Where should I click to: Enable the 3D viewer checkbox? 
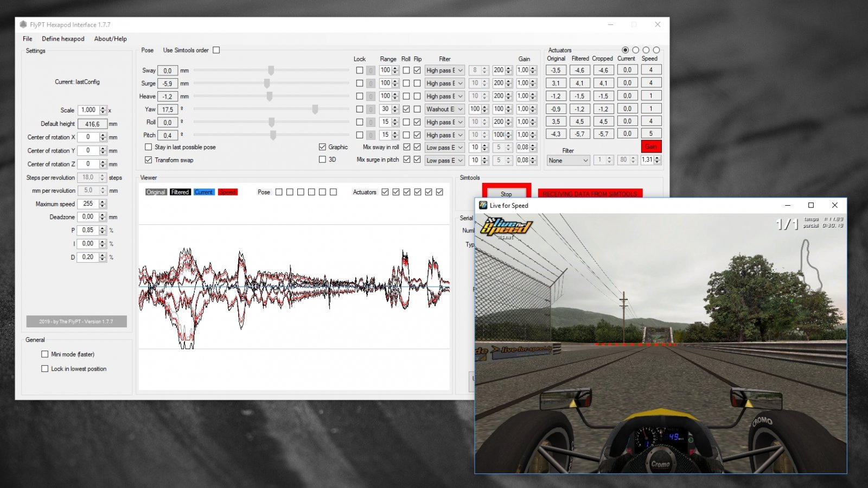[322, 160]
